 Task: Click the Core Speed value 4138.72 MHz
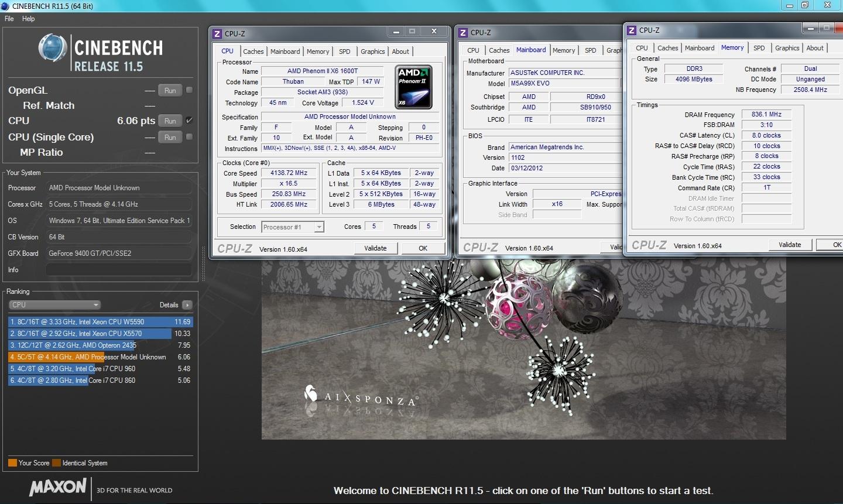(289, 173)
